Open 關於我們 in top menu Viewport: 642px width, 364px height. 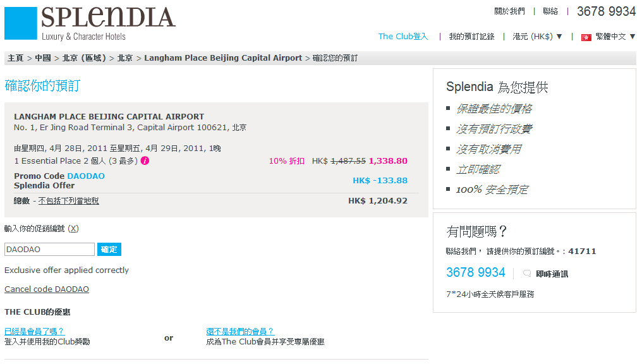(509, 11)
